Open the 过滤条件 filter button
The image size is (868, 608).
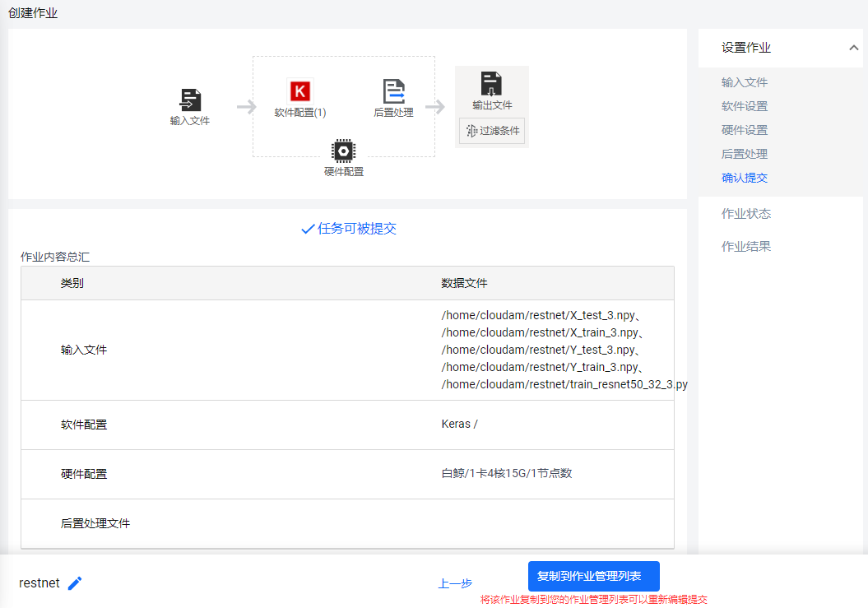point(492,131)
